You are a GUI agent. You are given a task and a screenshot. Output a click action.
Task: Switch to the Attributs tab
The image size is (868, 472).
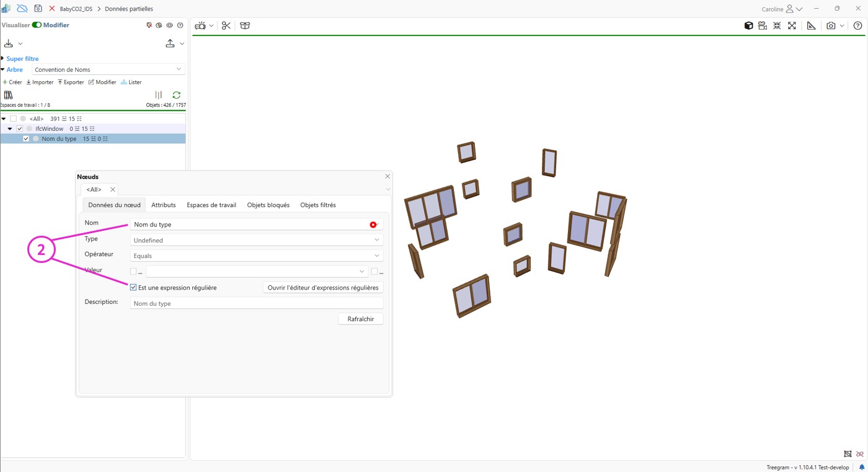click(163, 205)
